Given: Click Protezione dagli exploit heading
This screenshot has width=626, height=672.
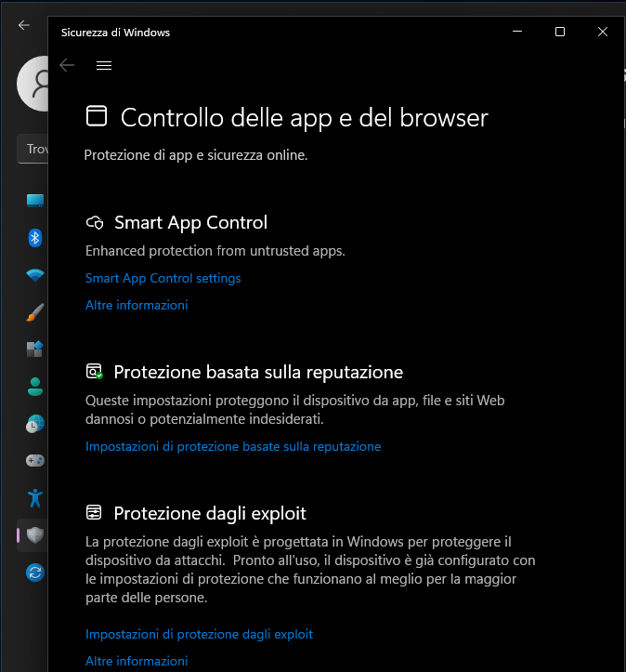Looking at the screenshot, I should pos(210,513).
